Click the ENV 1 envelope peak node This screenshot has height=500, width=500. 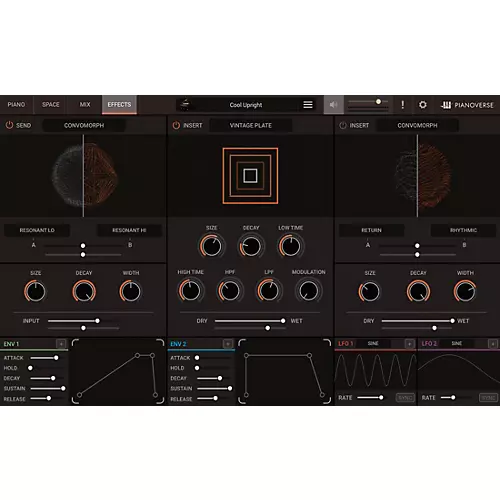(137, 356)
